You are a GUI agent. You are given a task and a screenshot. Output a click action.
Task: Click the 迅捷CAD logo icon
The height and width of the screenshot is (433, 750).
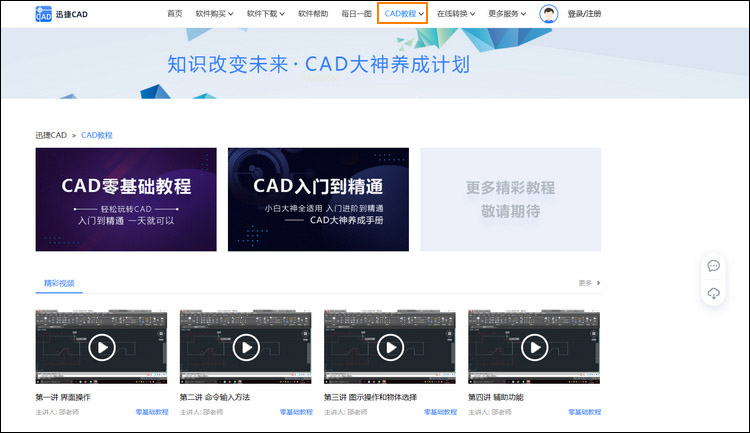44,14
